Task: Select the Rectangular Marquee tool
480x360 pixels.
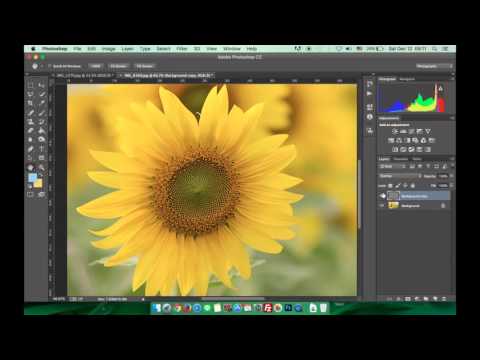Action: click(x=30, y=85)
